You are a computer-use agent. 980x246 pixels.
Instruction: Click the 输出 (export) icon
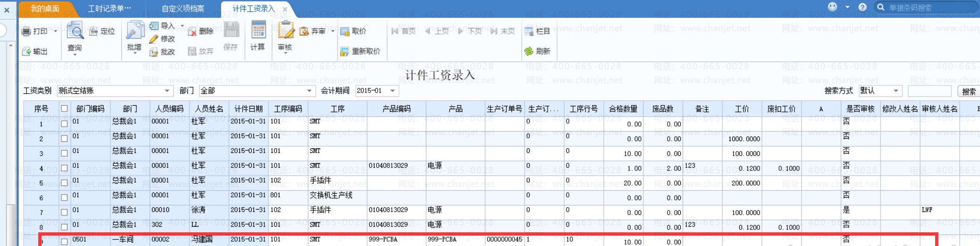tap(27, 51)
